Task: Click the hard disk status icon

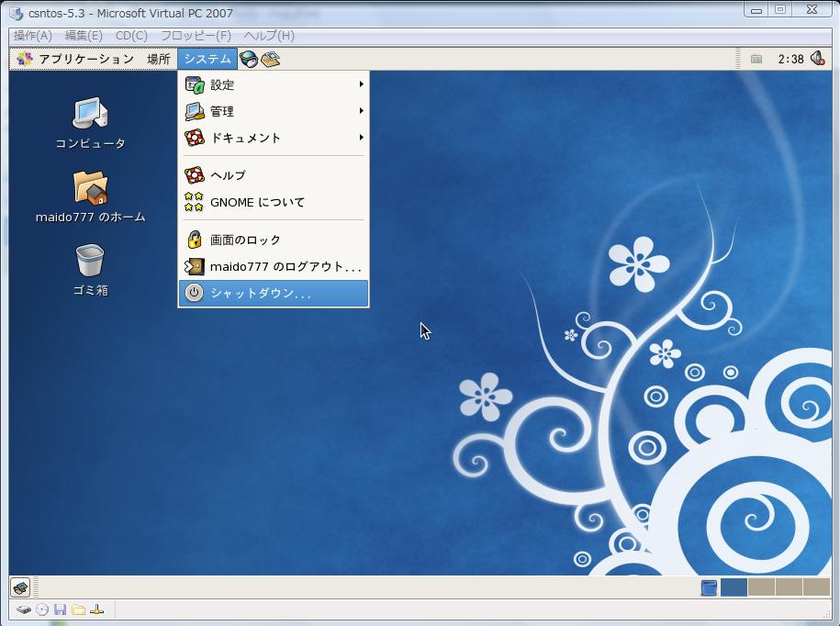Action: (24, 609)
